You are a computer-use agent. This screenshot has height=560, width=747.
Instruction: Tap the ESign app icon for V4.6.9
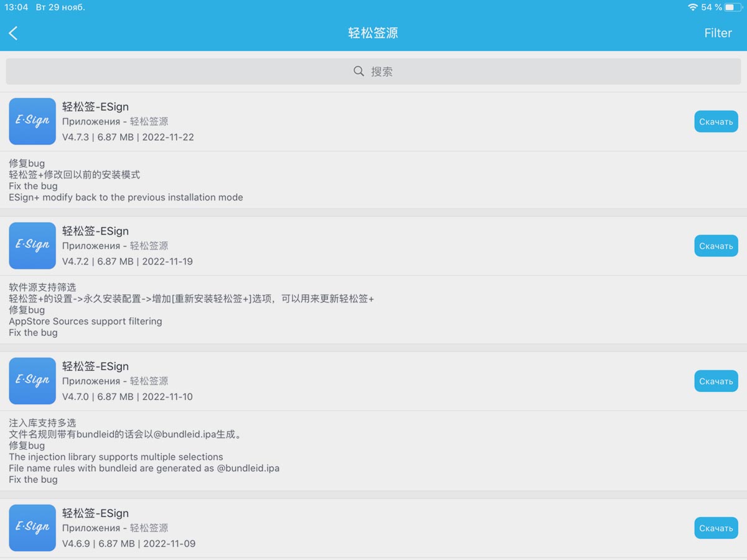coord(32,528)
